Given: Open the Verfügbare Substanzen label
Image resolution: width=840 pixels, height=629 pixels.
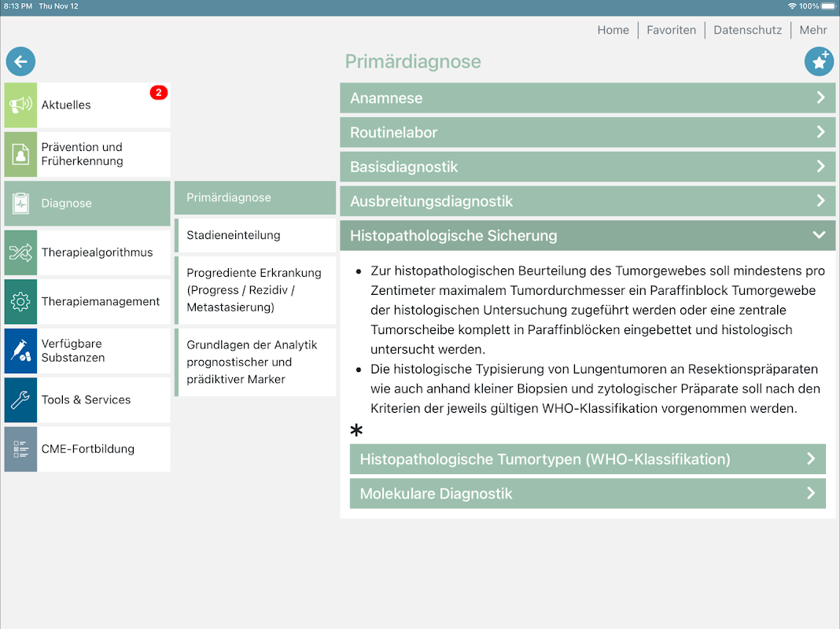Looking at the screenshot, I should pyautogui.click(x=73, y=351).
